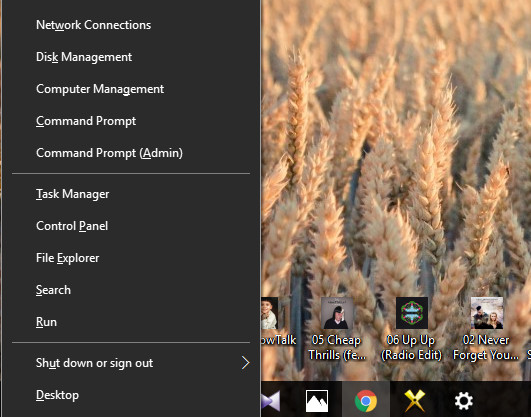Open Control Panel
Viewport: 531px width, 417px height.
point(131,226)
